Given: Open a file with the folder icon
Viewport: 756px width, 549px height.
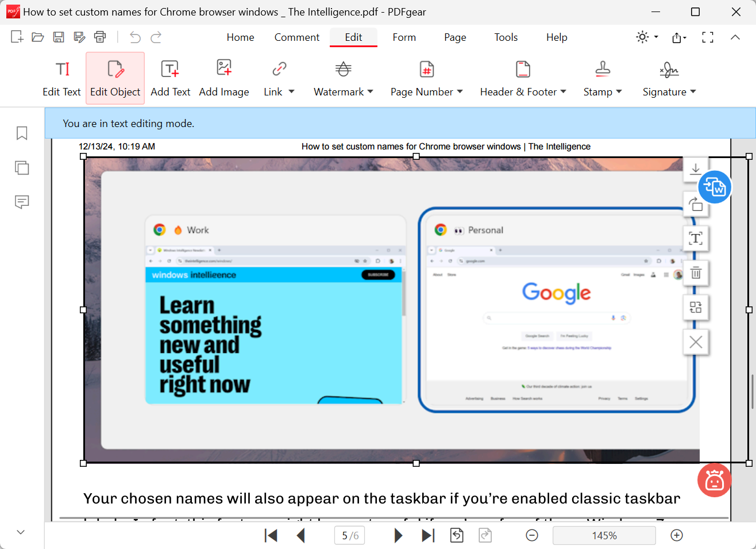Looking at the screenshot, I should pos(38,37).
